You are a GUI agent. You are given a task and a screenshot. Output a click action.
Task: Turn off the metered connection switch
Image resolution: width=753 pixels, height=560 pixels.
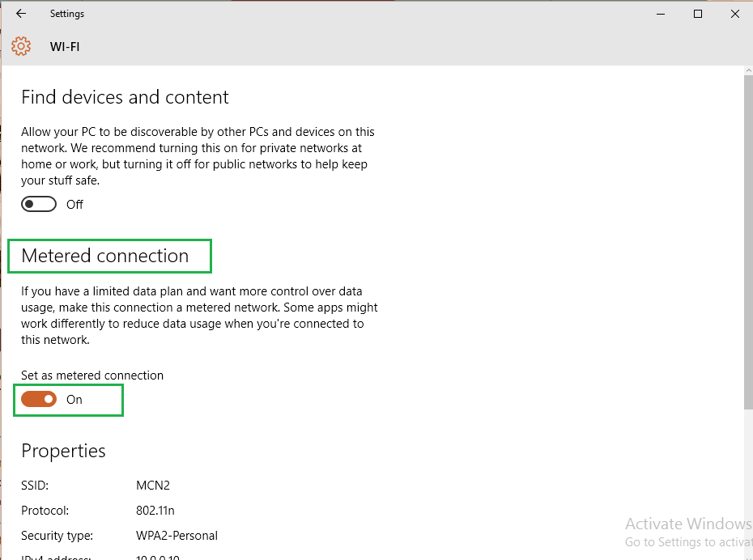[39, 399]
